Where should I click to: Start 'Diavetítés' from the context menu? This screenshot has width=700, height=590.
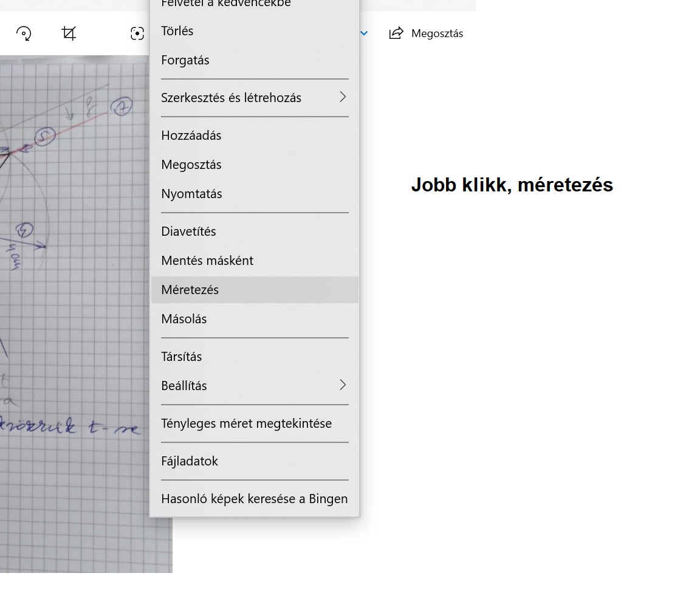188,232
